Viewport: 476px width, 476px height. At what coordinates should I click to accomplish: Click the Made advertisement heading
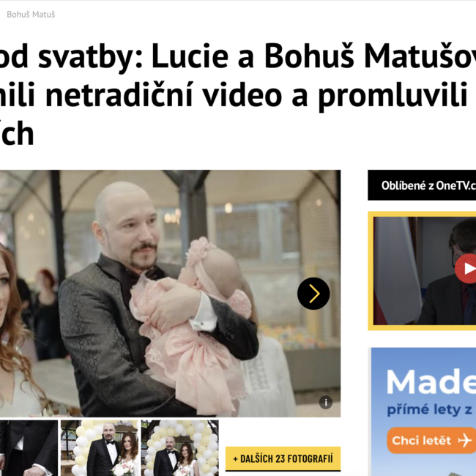pos(431,382)
